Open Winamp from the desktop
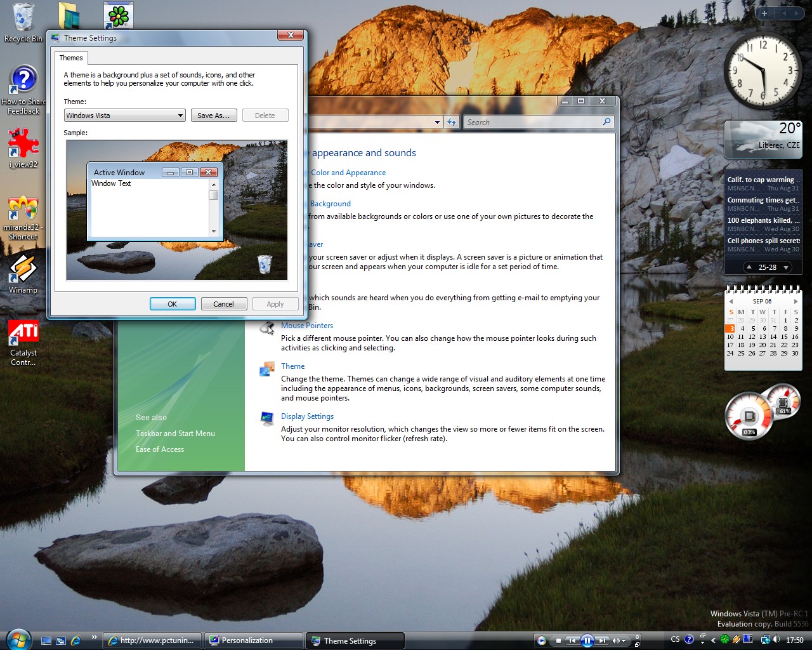This screenshot has height=650, width=812. [x=23, y=274]
